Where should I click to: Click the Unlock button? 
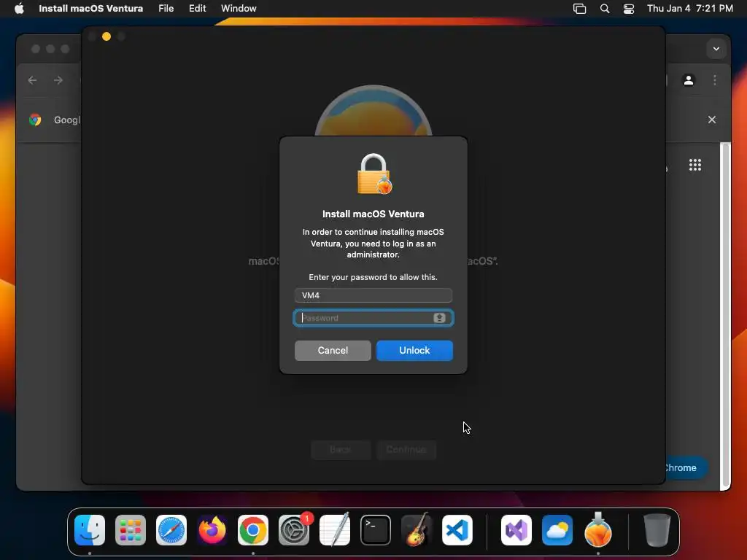414,351
